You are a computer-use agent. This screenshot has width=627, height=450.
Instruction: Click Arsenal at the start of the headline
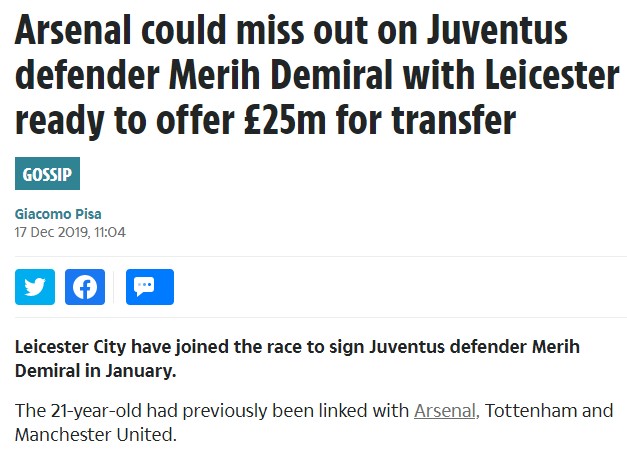coord(73,30)
